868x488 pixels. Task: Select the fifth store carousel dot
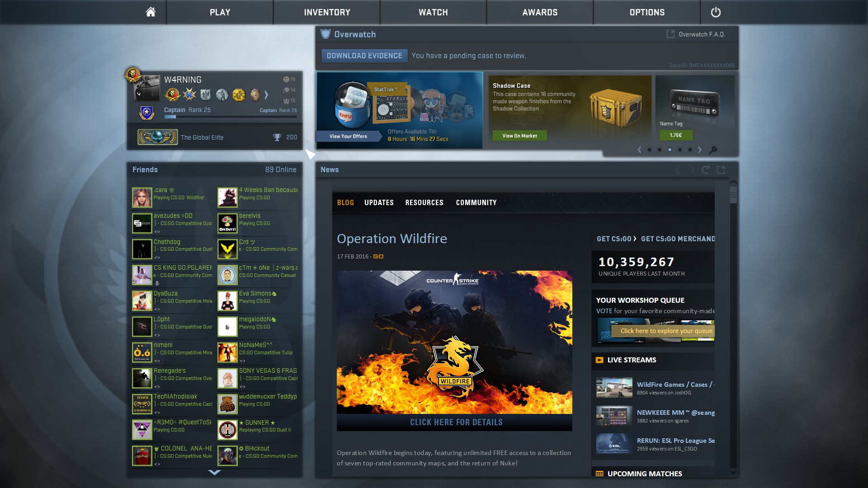(x=690, y=150)
